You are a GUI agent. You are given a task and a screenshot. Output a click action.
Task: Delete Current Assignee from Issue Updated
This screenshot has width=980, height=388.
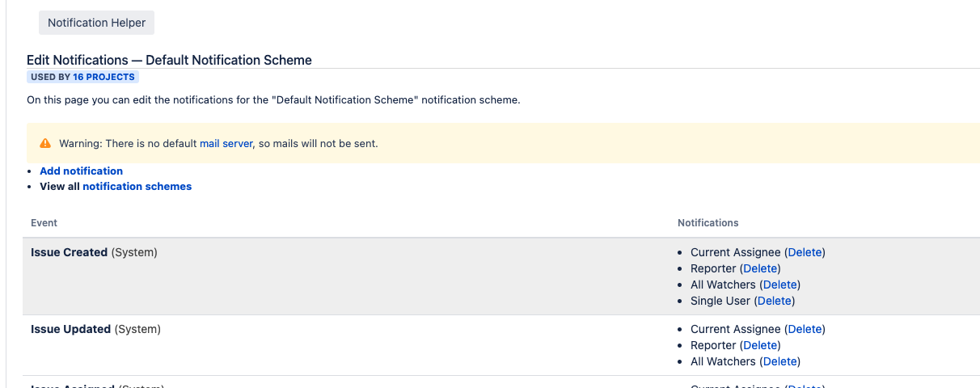click(x=805, y=329)
